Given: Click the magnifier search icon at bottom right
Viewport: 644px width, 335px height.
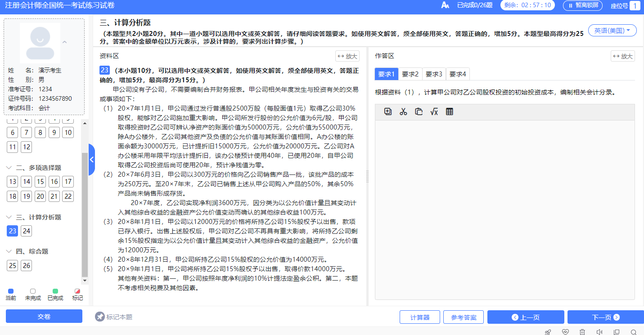Looking at the screenshot, I should tap(634, 332).
